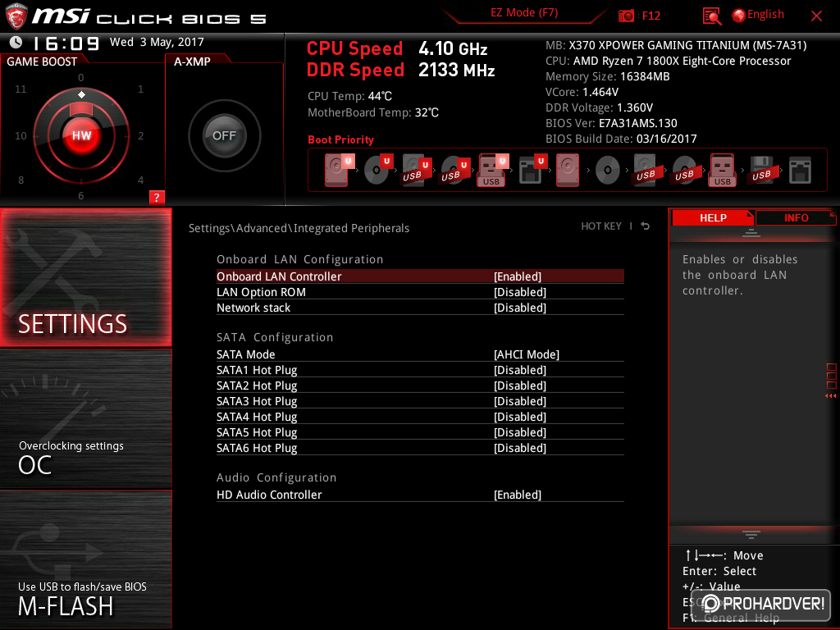Select the LAN Option ROM row label
The width and height of the screenshot is (840, 630).
coord(261,292)
